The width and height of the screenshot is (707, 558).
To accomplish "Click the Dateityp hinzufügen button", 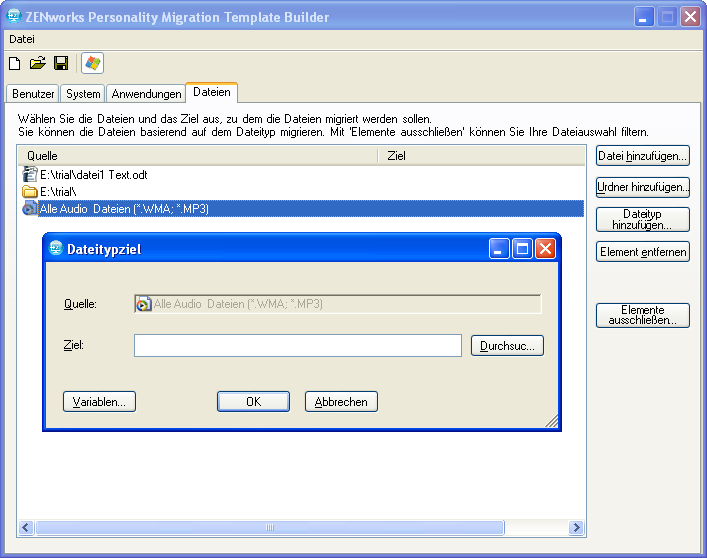I will [643, 220].
